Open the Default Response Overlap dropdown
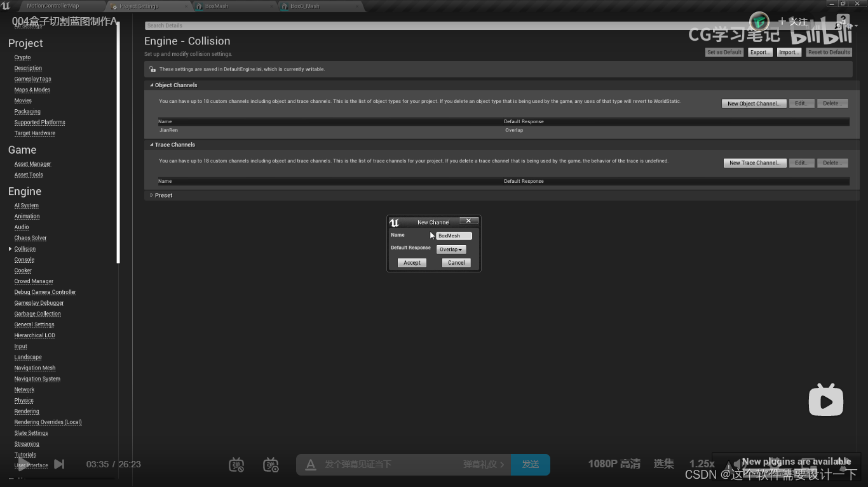Screen dimensions: 868x487 click(451, 250)
